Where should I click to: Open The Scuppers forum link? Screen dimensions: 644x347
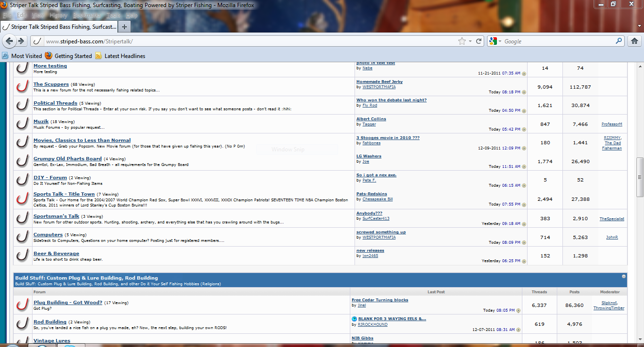coord(51,84)
